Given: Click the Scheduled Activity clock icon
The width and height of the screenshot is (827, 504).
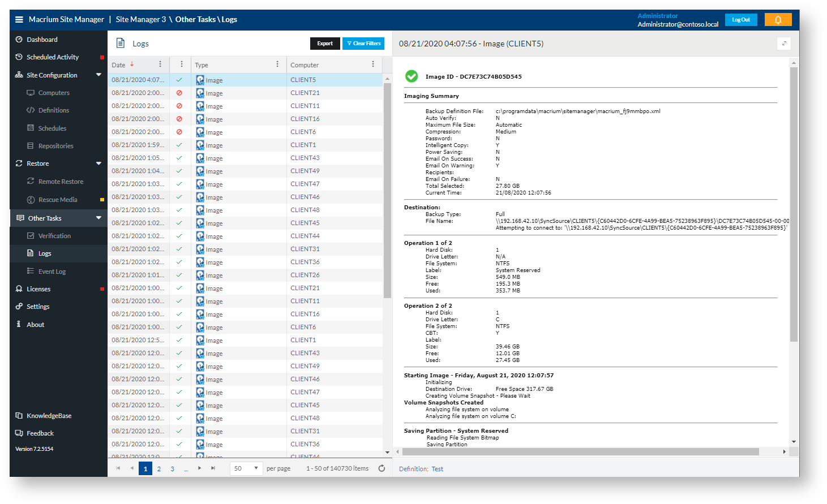Looking at the screenshot, I should pyautogui.click(x=19, y=57).
